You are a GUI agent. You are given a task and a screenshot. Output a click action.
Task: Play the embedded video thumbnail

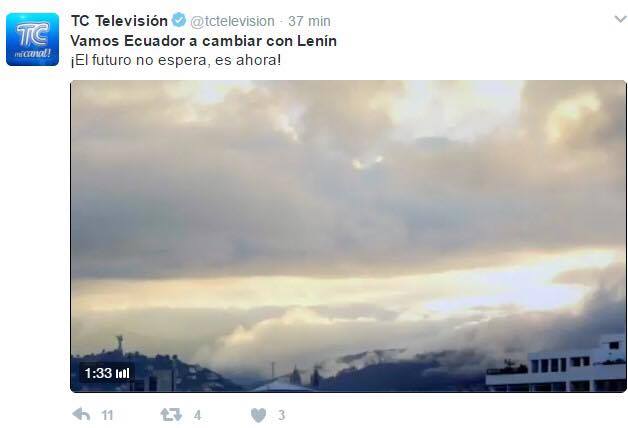348,236
